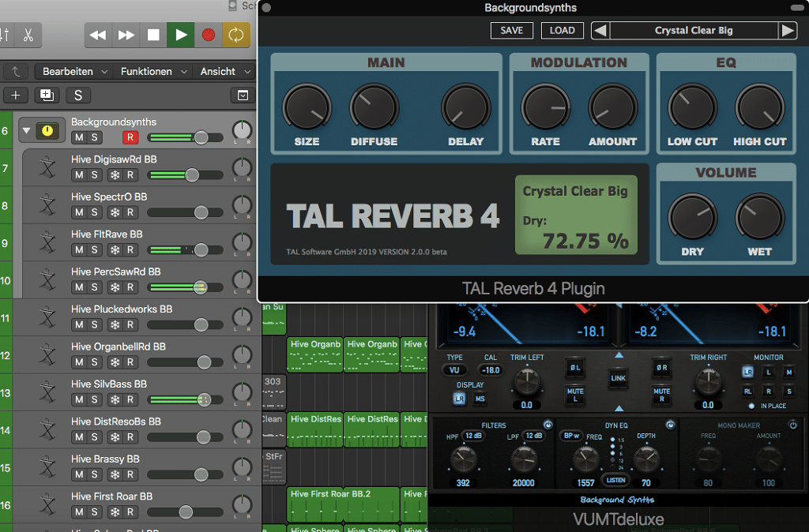Click the Hive SpectrO BB instrument icon

47,205
